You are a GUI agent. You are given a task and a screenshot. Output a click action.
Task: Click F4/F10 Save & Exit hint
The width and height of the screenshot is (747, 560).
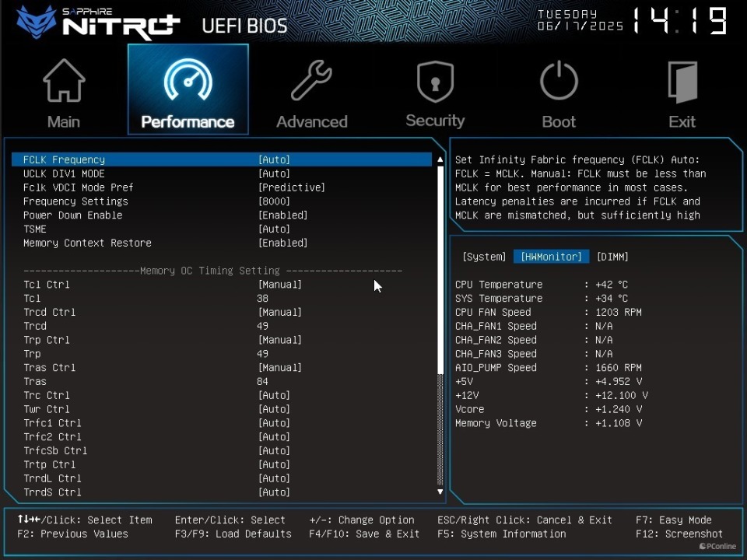pos(364,534)
